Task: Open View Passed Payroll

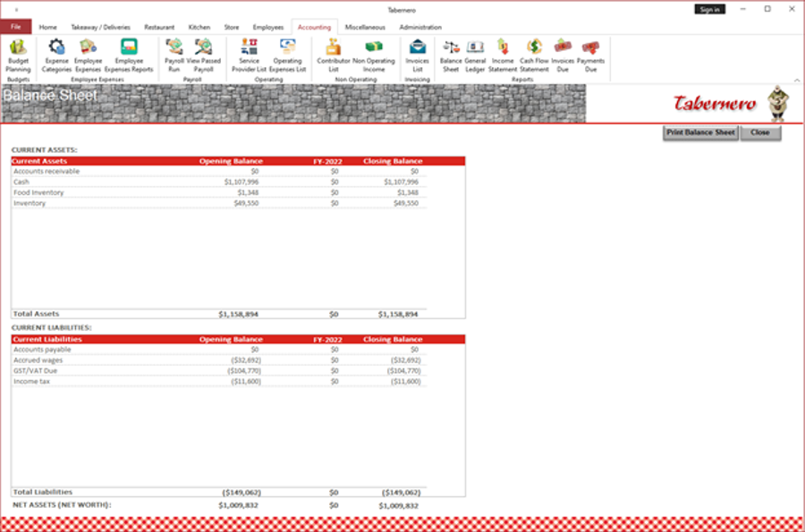Action: coord(203,55)
